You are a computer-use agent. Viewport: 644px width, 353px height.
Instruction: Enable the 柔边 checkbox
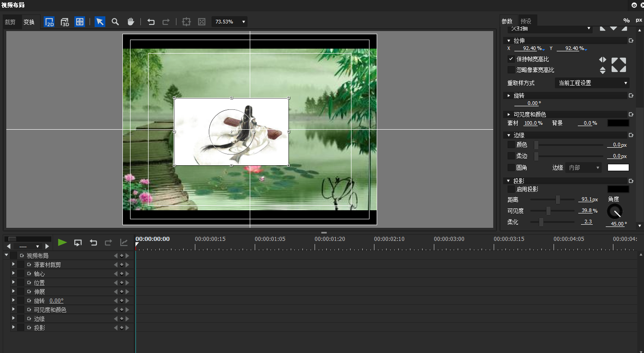tap(511, 156)
